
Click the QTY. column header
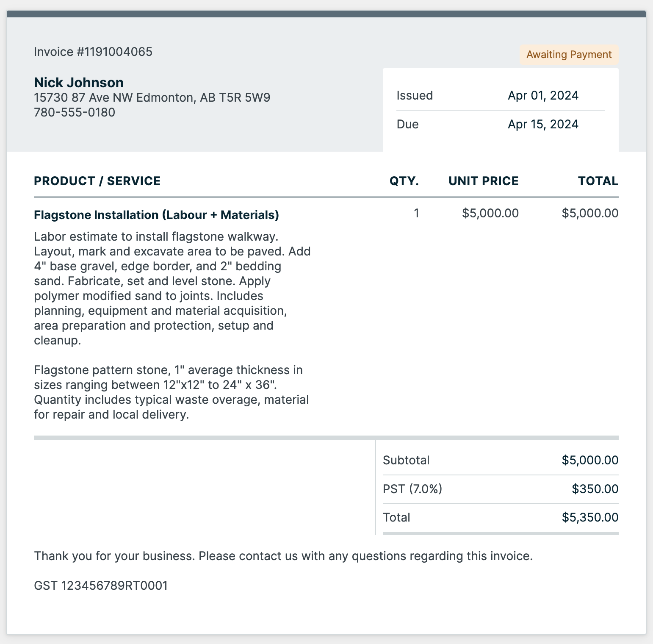(x=404, y=181)
